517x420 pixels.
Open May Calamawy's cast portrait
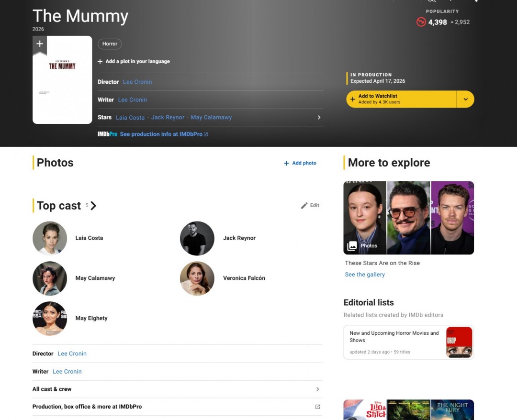tap(50, 278)
